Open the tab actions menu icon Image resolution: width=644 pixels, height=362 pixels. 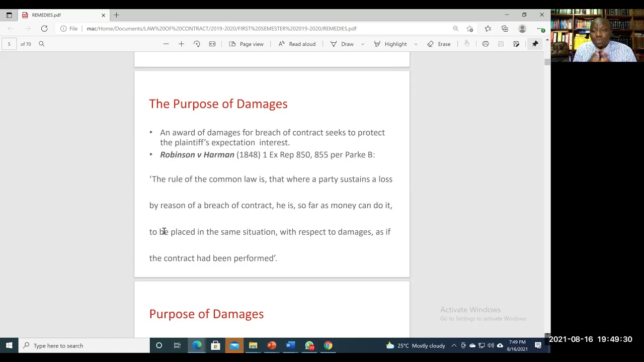coord(9,15)
